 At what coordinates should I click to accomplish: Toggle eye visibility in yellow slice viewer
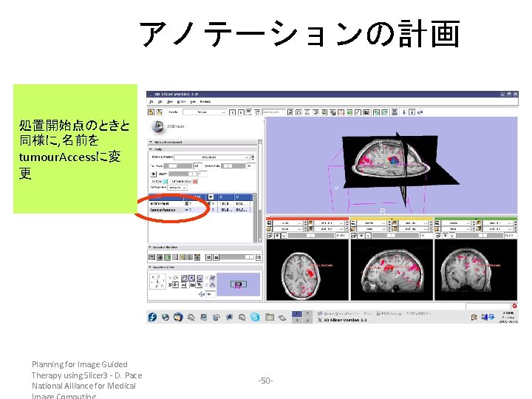click(361, 236)
